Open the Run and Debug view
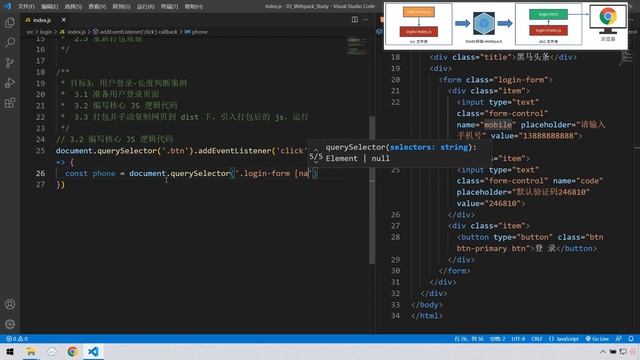 10,82
